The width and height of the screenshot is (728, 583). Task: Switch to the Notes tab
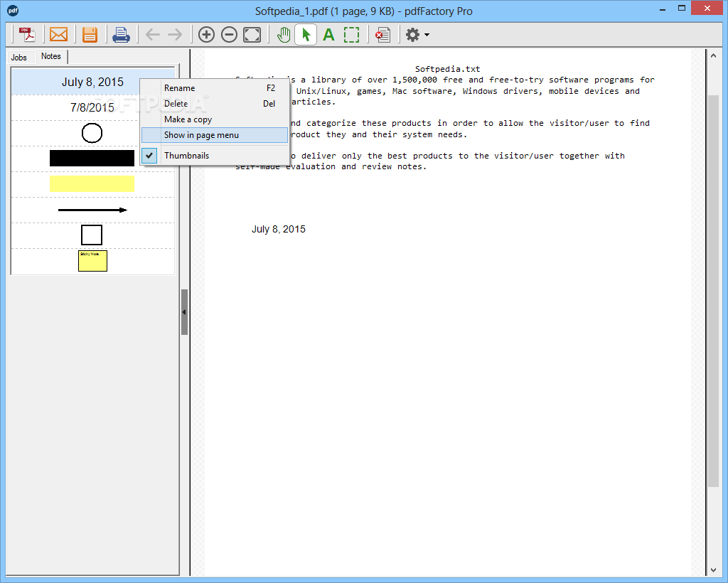pos(51,56)
